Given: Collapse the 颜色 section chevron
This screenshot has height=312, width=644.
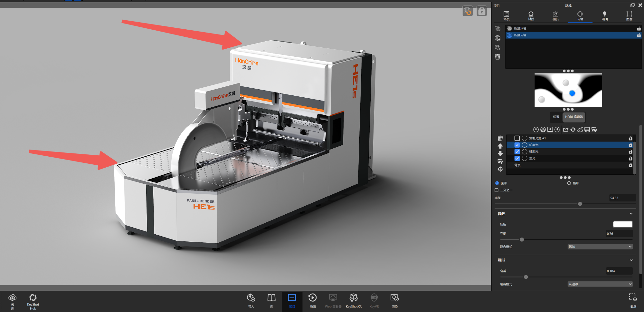Looking at the screenshot, I should click(x=631, y=214).
